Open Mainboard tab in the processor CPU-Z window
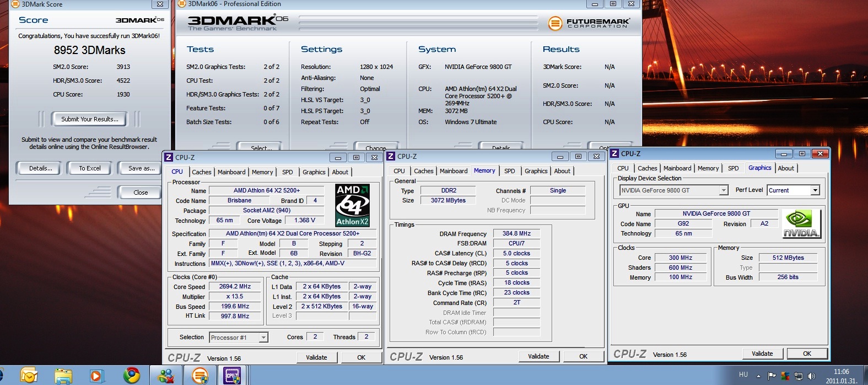868x385 pixels. coord(231,172)
